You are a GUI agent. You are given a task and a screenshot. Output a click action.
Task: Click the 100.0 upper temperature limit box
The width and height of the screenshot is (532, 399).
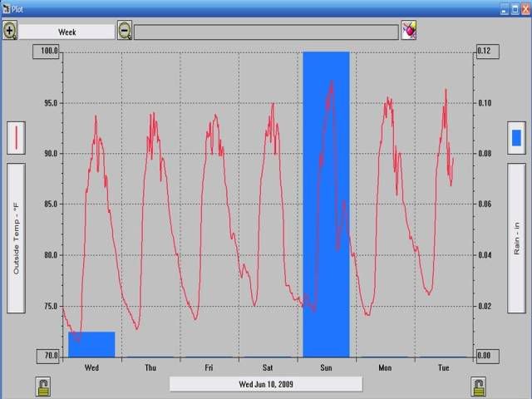47,52
